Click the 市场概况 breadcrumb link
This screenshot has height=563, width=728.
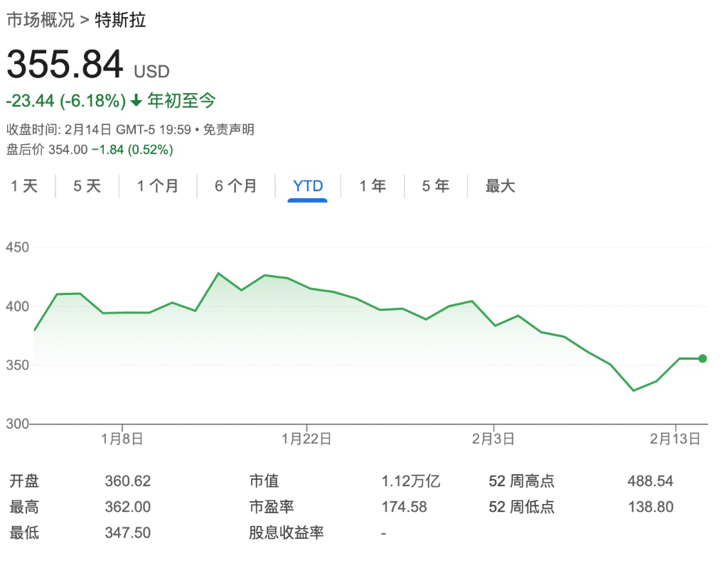coord(41,20)
